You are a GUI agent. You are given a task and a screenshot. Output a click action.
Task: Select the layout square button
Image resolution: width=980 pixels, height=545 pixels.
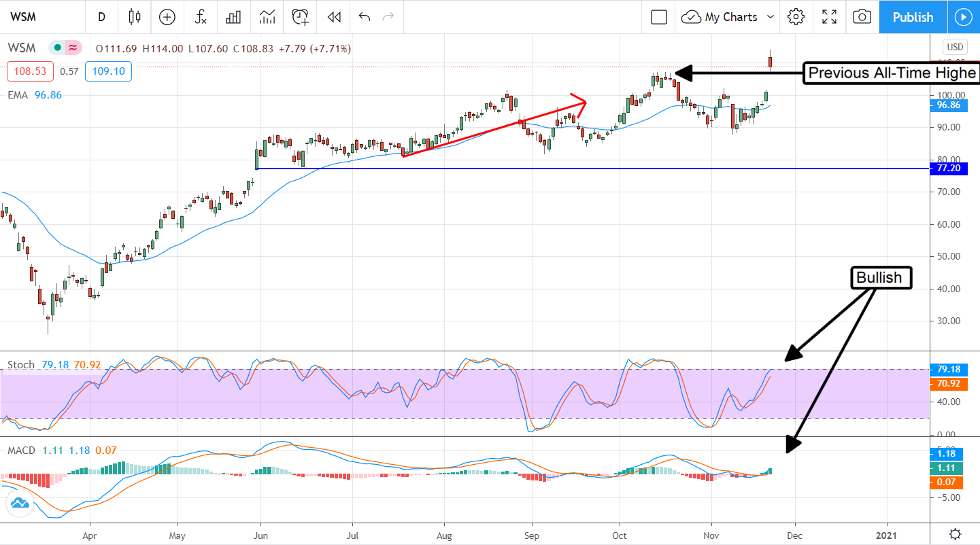click(x=658, y=17)
